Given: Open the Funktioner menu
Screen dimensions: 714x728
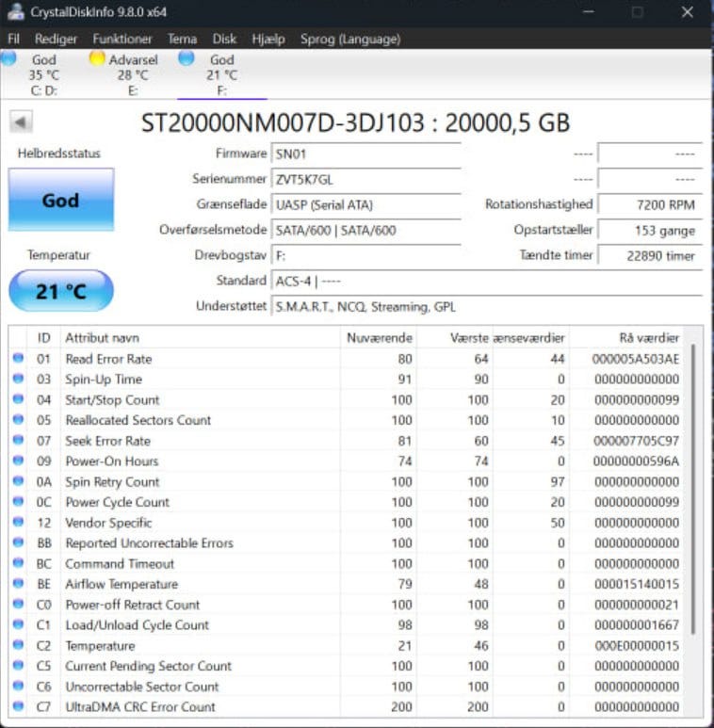Looking at the screenshot, I should (x=122, y=39).
